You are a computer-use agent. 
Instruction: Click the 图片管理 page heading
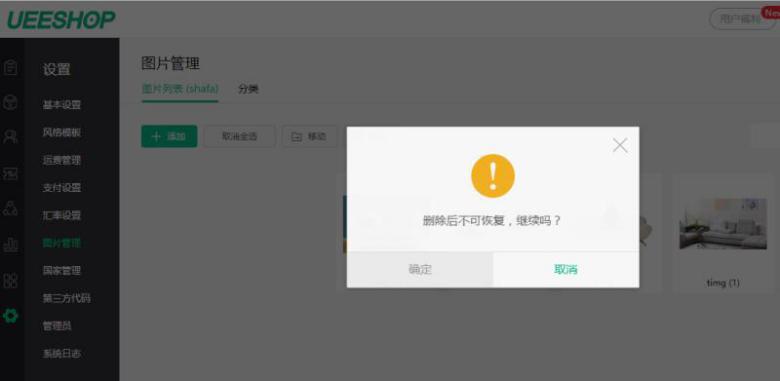tap(171, 64)
